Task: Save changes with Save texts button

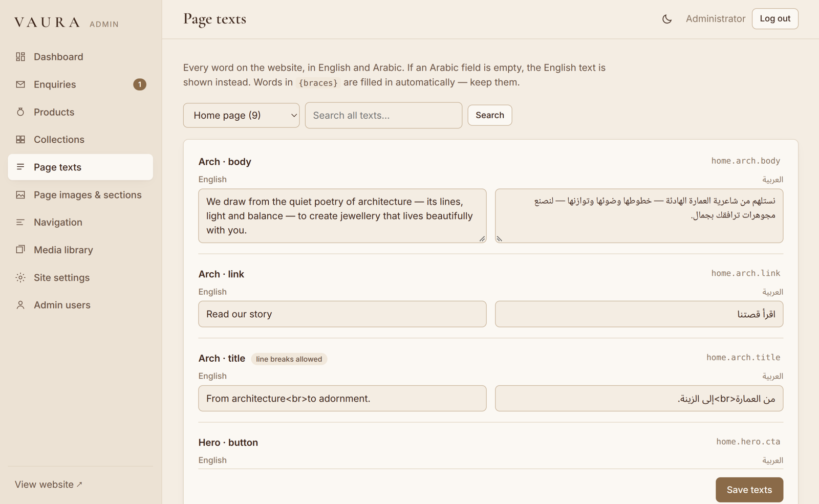Action: tap(749, 490)
